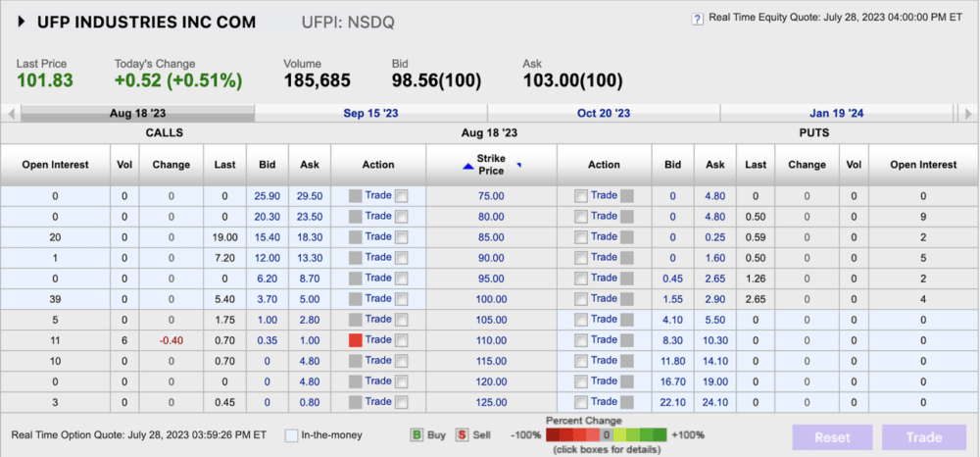Check the put checkbox for strike 105.00

pos(581,320)
